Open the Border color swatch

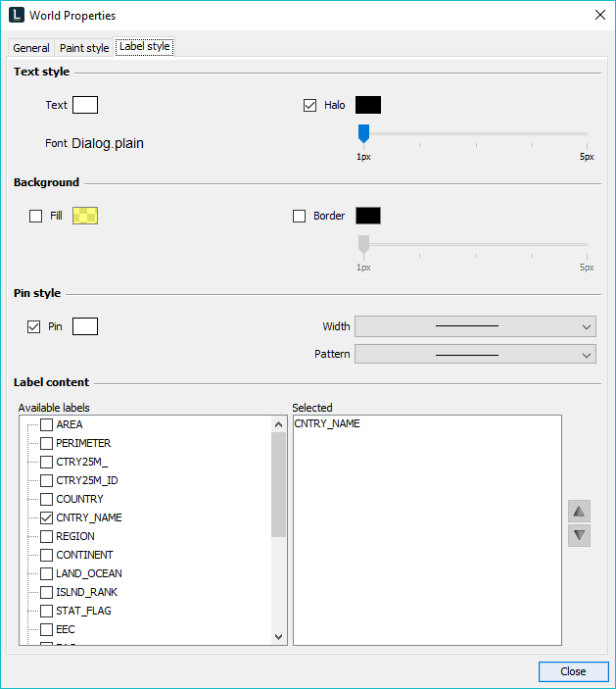[x=368, y=216]
